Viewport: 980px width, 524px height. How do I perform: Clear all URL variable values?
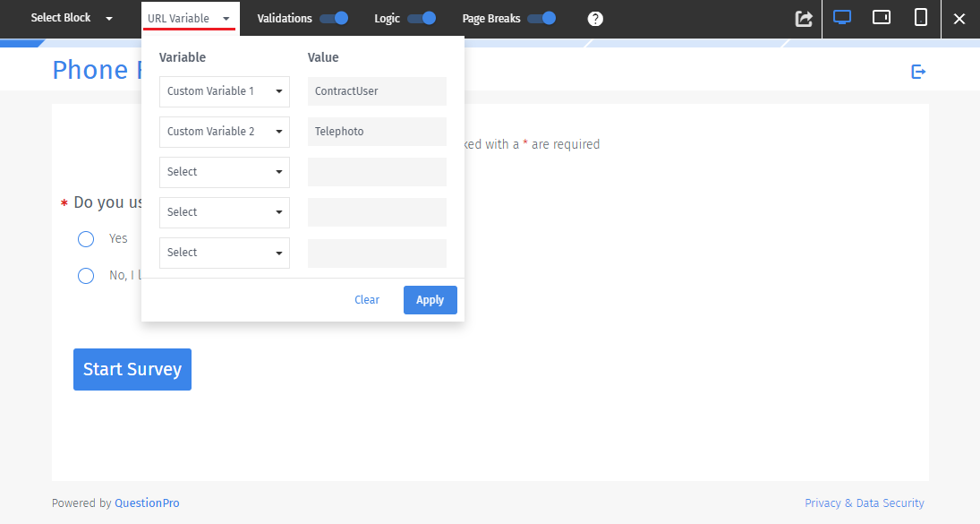(366, 299)
